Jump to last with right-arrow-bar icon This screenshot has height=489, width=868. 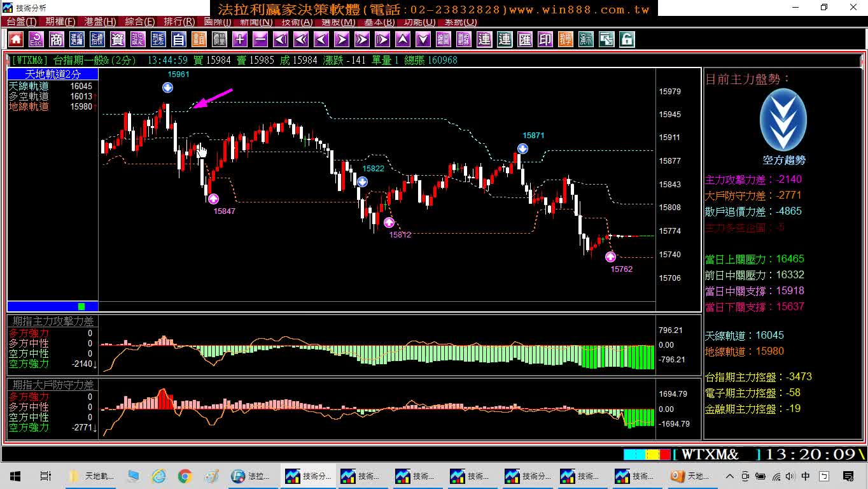click(x=382, y=39)
